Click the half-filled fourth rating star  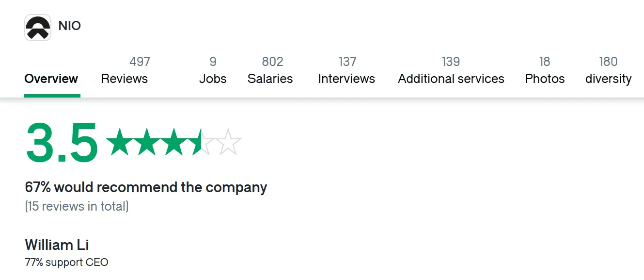[x=201, y=143]
